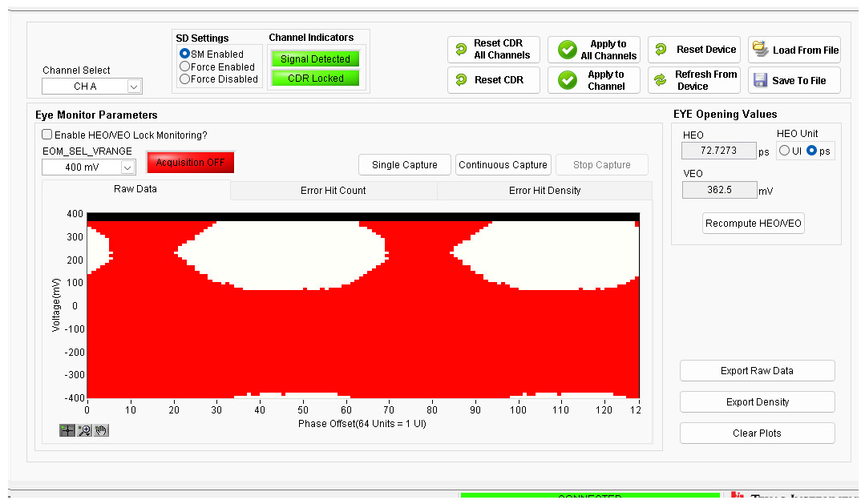Enable HEO/VEO Lock Monitoring checkbox

coord(47,135)
